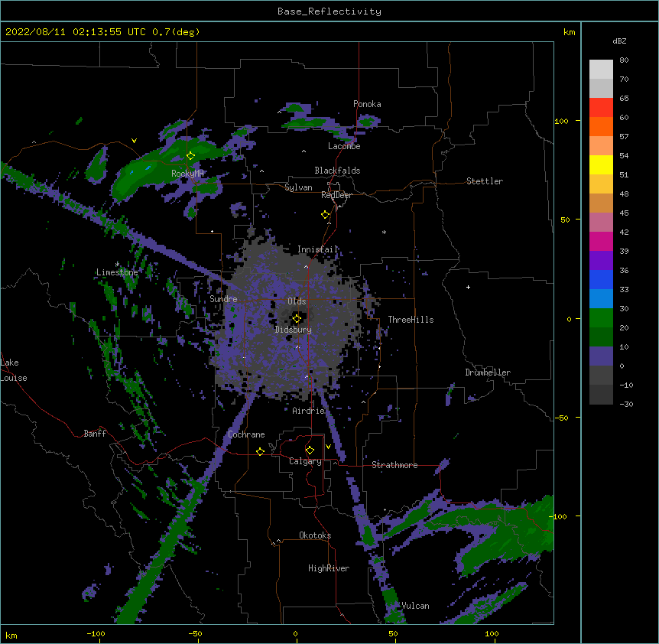Click the yellow diamond marker east of Cochrane

(x=260, y=451)
